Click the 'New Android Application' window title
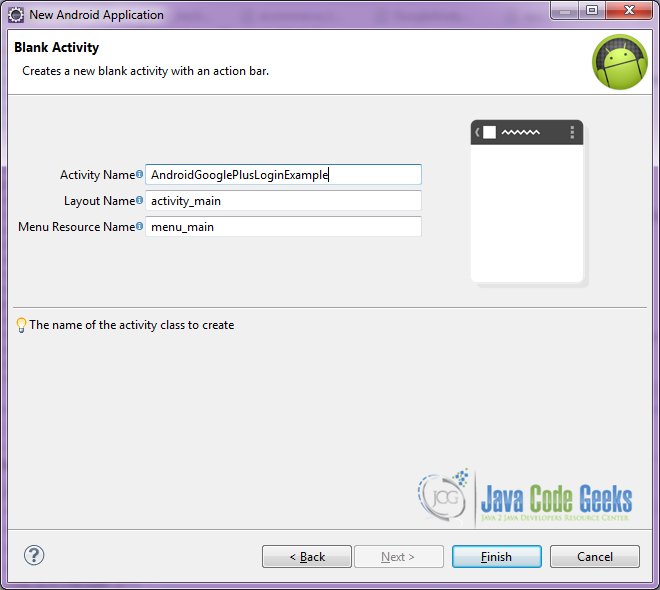Screen dimensions: 660x590 point(96,15)
